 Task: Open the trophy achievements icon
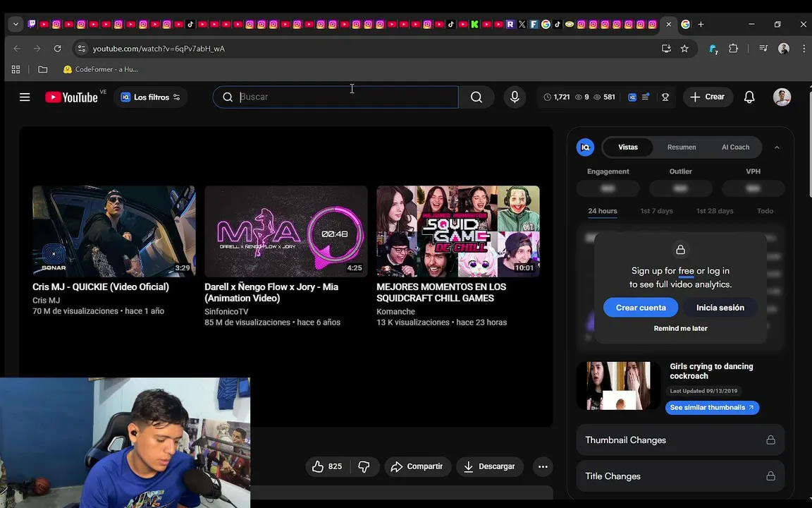click(665, 97)
